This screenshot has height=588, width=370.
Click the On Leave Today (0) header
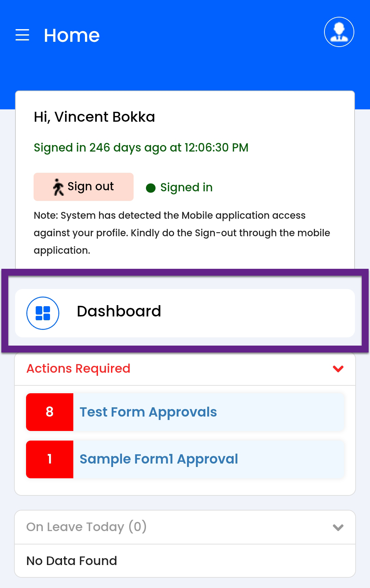point(86,527)
